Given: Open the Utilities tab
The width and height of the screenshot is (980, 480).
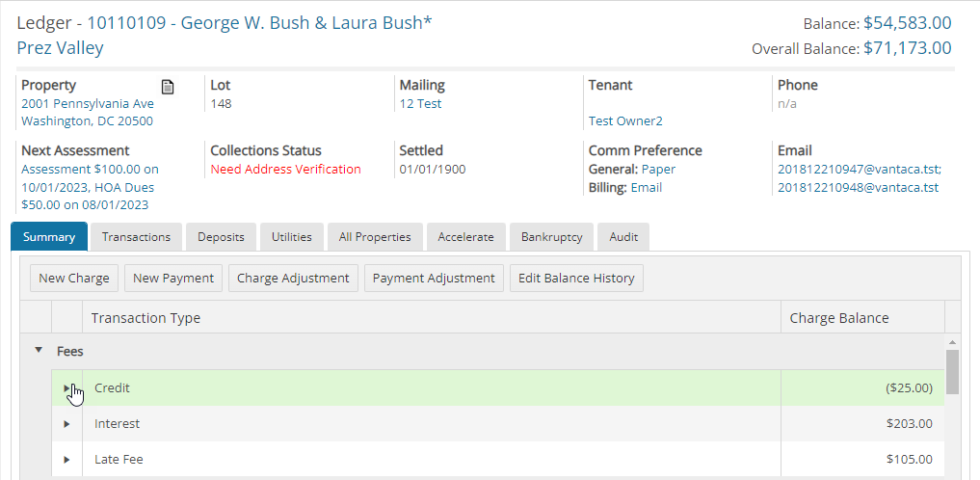Looking at the screenshot, I should 292,237.
